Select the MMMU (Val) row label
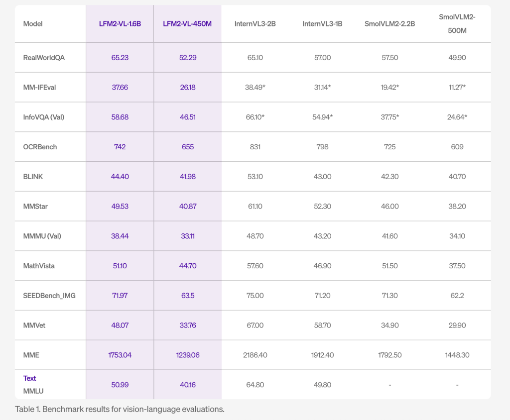This screenshot has width=510, height=420. point(42,236)
